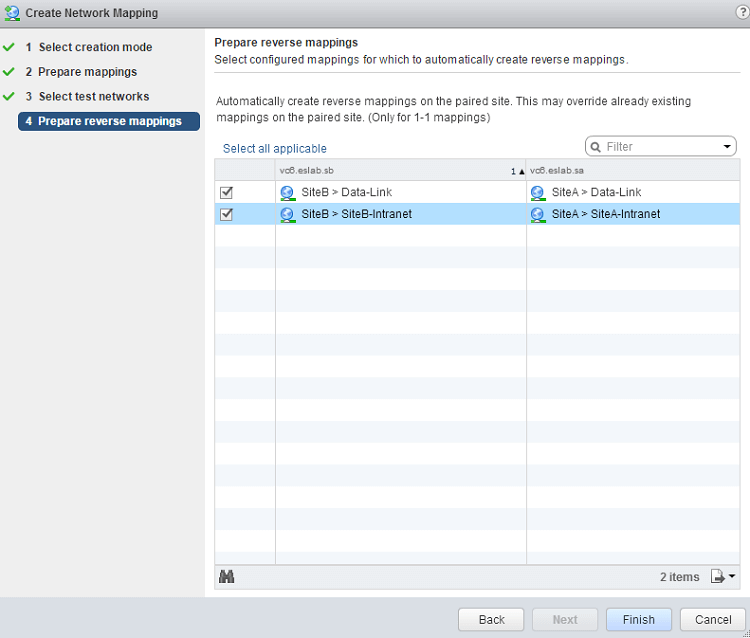Click the SiteB-Intranet network icon
Screen dimensions: 750x638
(288, 214)
